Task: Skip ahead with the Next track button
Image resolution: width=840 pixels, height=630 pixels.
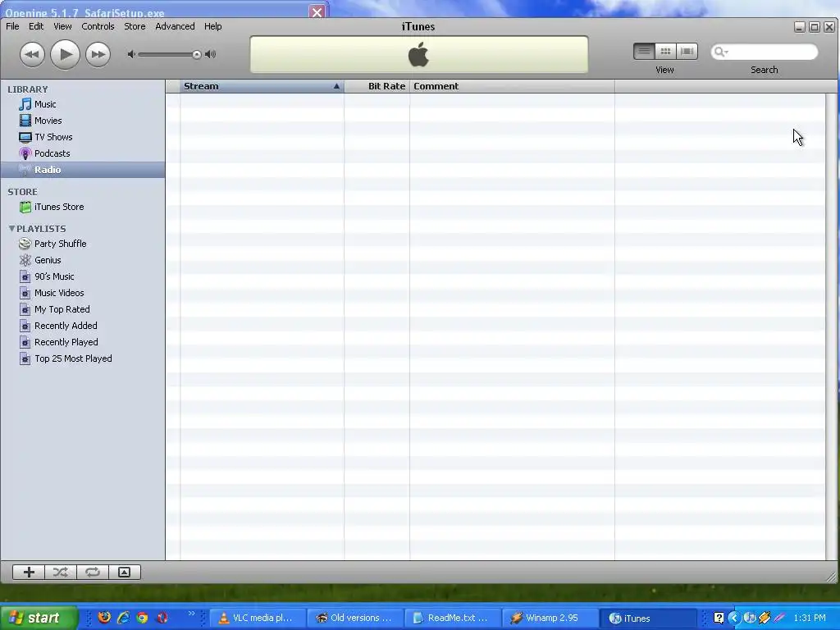Action: 98,55
